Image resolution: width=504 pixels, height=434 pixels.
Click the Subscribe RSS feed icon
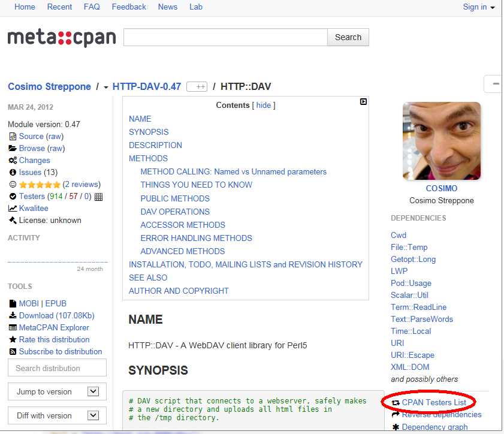13,352
